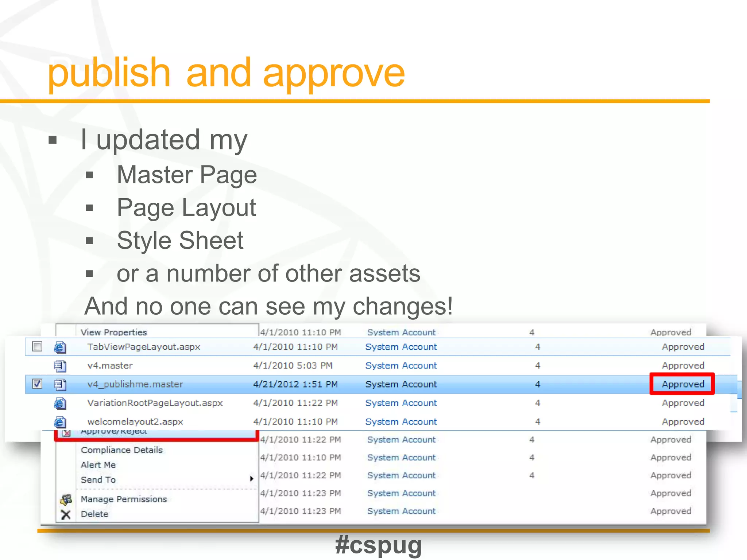Screen dimensions: 747x560
Task: Click the VariationRootPageLayout.aspx file icon
Action: (x=60, y=403)
